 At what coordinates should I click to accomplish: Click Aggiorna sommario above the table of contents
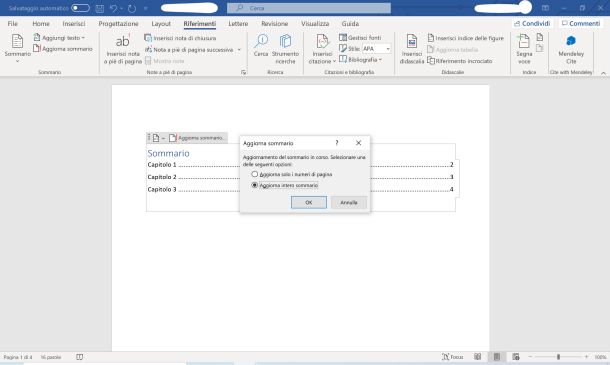[198, 138]
